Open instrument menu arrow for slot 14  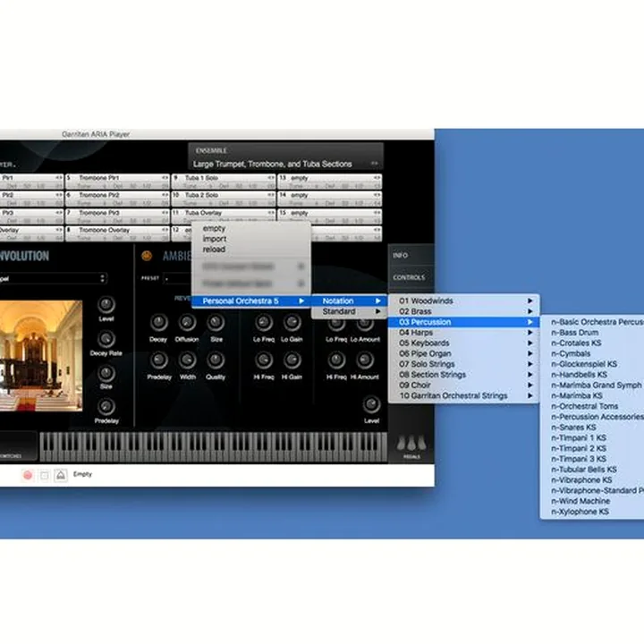pyautogui.click(x=377, y=195)
